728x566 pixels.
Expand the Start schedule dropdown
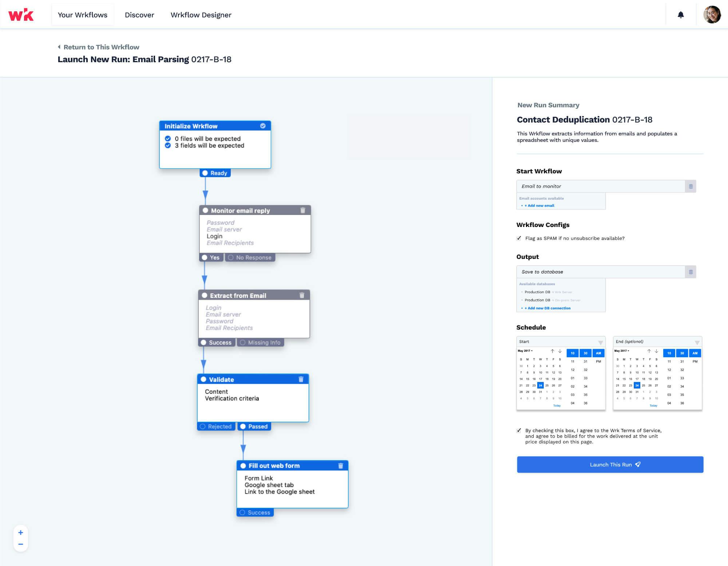point(600,342)
